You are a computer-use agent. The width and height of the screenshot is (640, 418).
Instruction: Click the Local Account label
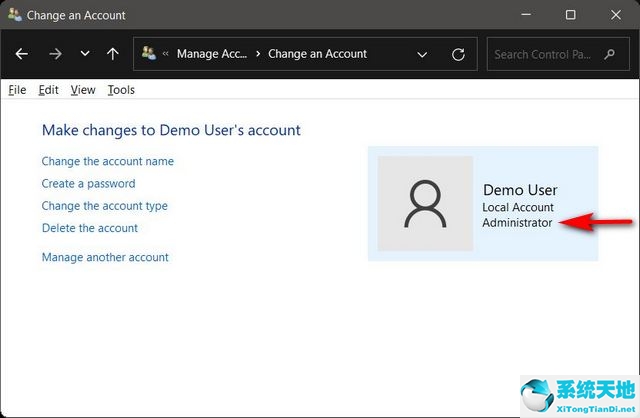coord(518,207)
